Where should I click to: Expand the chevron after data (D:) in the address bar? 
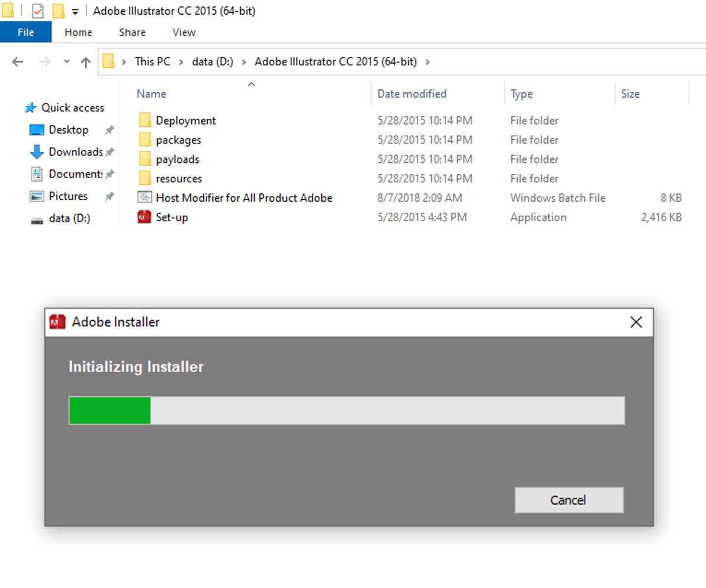coord(244,62)
